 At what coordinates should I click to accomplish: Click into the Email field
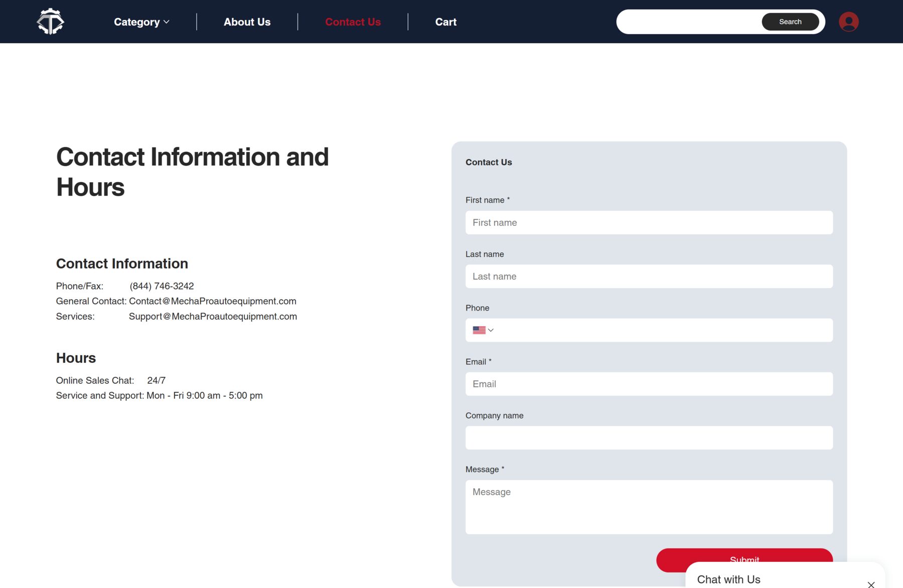(x=649, y=384)
